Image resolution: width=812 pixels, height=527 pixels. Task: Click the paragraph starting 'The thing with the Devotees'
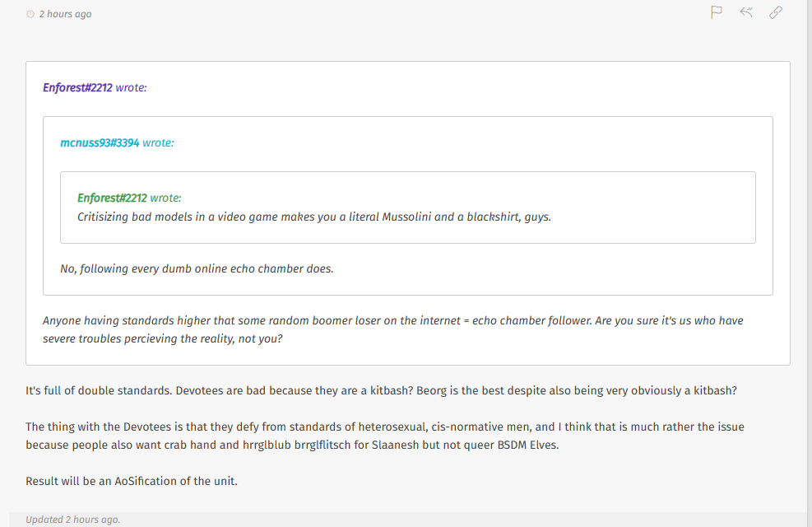point(385,436)
